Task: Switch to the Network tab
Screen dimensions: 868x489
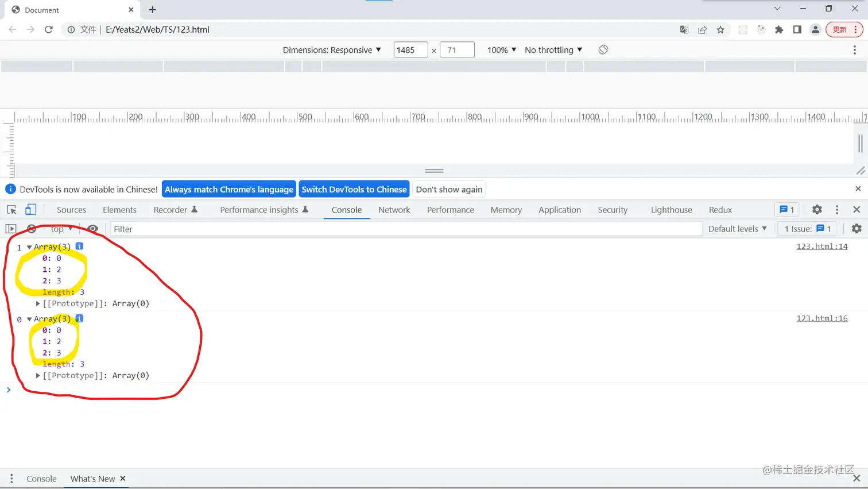Action: tap(394, 210)
